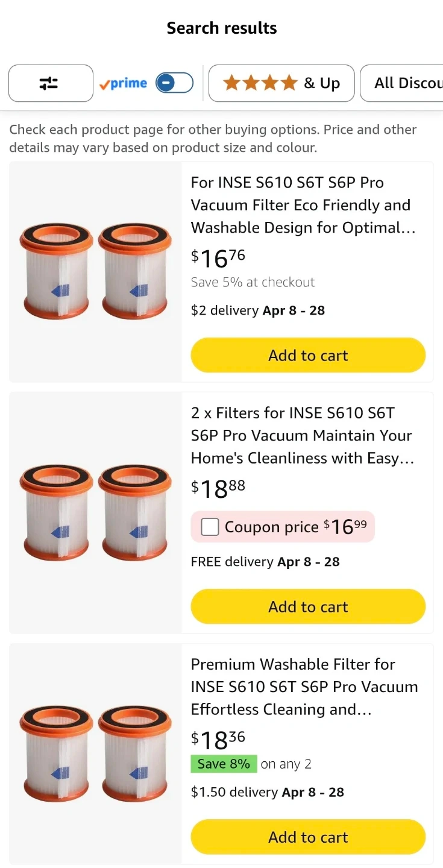Click the green Save 8% badge
Screen dimensions: 443x868
[x=224, y=764]
